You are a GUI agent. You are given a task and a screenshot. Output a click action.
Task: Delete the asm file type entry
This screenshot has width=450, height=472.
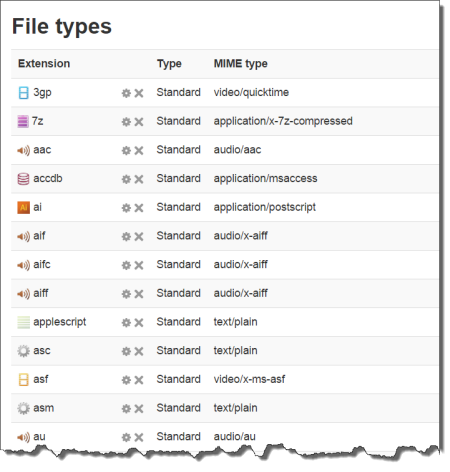click(x=139, y=408)
